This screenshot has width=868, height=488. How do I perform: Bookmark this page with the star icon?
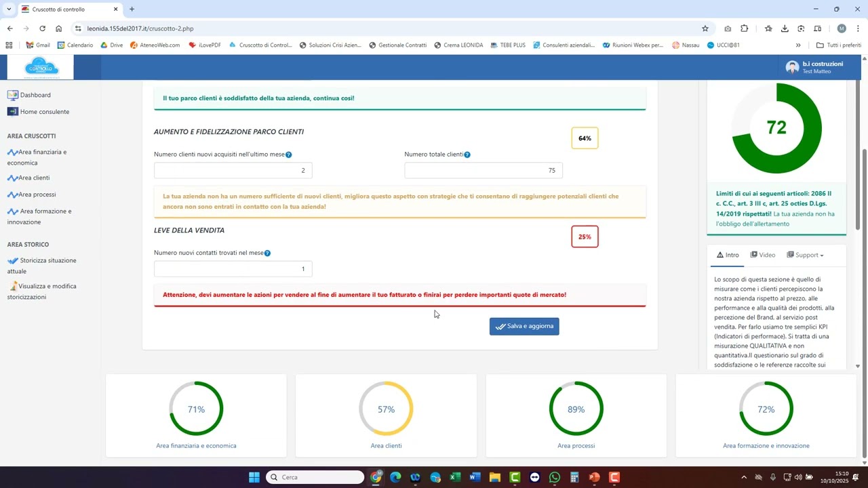click(705, 28)
